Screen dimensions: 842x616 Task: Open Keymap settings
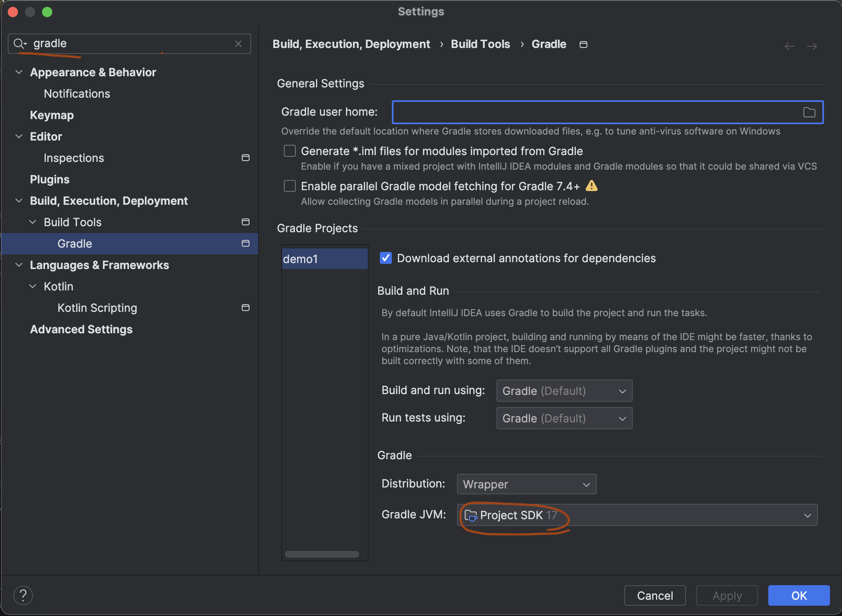[x=52, y=115]
